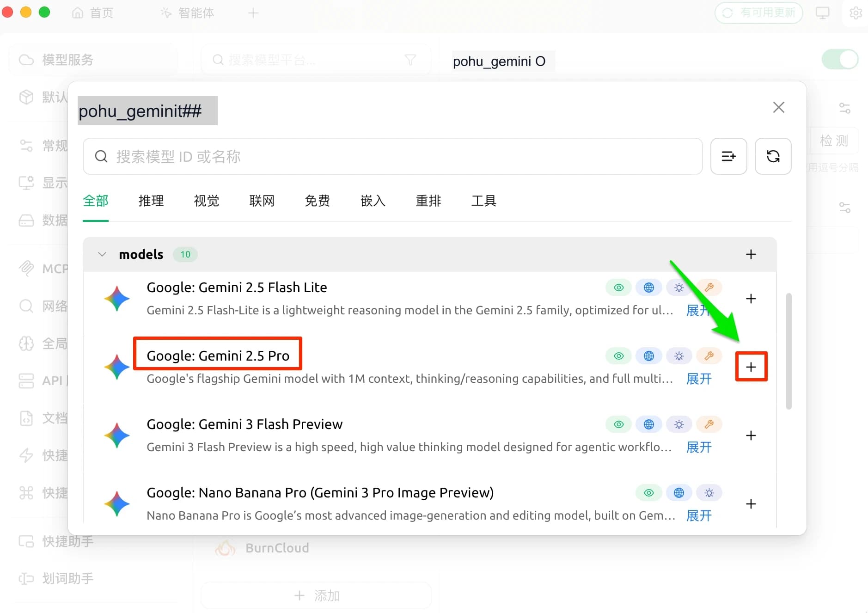The width and height of the screenshot is (868, 613).
Task: Switch to the 推理 filter tab
Action: click(151, 201)
